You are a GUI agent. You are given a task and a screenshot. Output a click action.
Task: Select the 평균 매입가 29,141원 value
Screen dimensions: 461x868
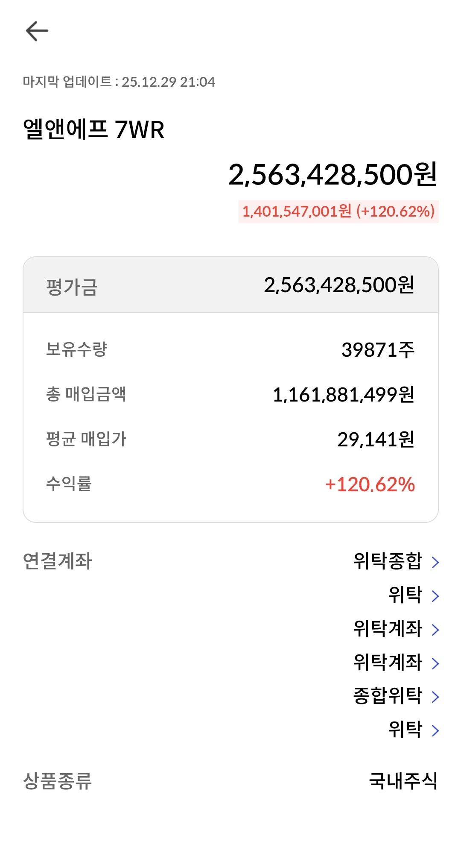(x=376, y=439)
